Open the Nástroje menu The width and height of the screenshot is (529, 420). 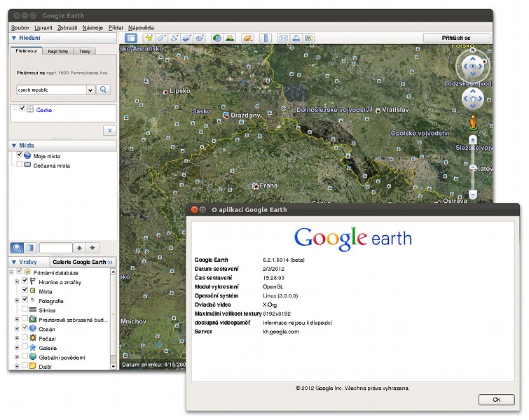92,27
